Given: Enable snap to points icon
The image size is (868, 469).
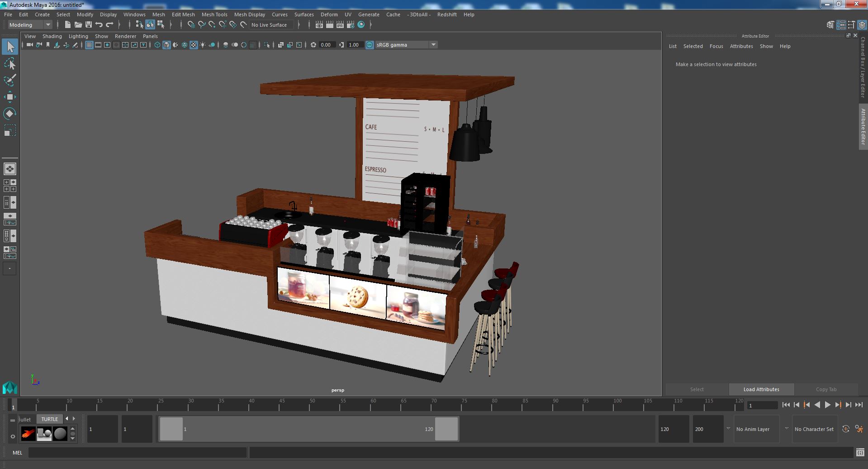Looking at the screenshot, I should point(212,24).
